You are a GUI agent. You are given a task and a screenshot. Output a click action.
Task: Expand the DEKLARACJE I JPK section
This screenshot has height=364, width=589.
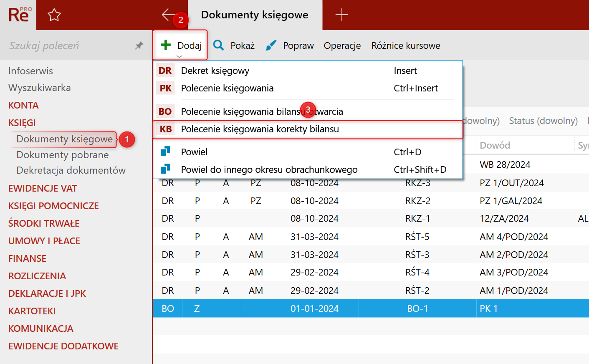tap(47, 293)
